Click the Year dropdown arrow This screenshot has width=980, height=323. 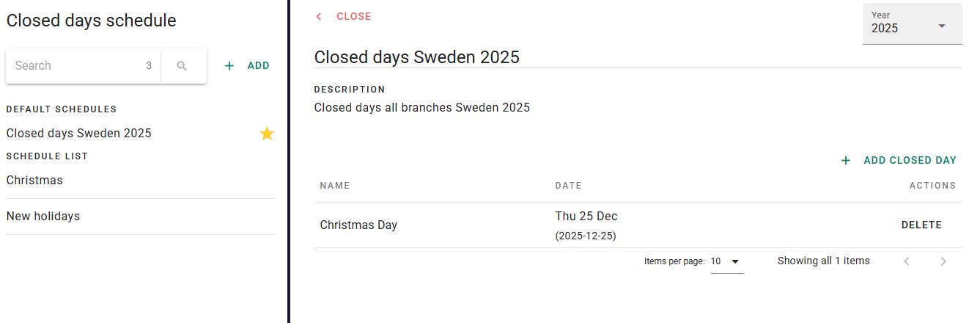pyautogui.click(x=942, y=26)
